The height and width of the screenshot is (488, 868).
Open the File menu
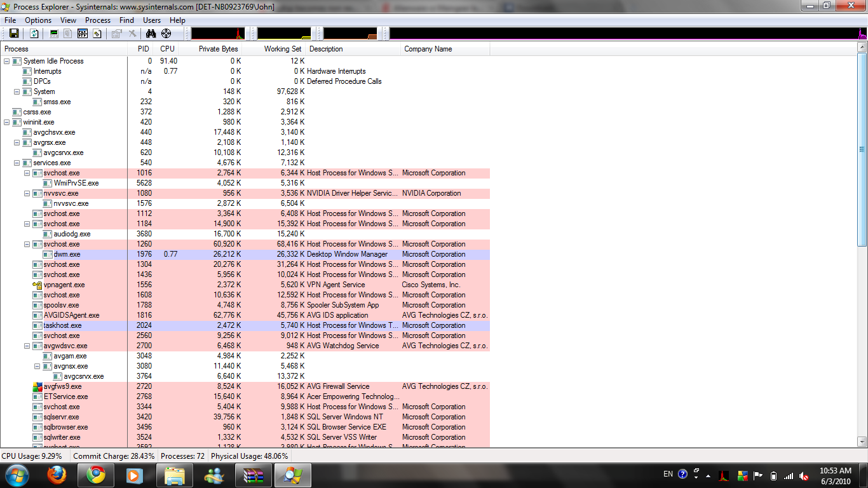tap(10, 20)
